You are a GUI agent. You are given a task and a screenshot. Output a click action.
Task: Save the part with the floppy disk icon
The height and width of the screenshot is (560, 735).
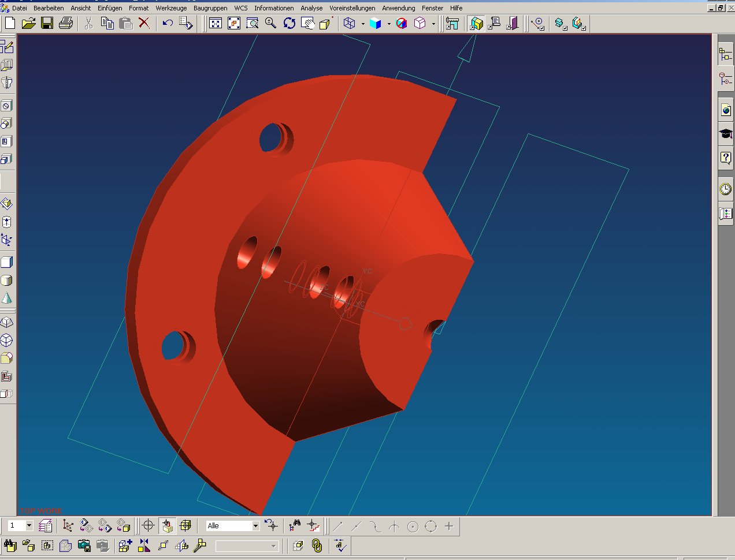pyautogui.click(x=47, y=23)
